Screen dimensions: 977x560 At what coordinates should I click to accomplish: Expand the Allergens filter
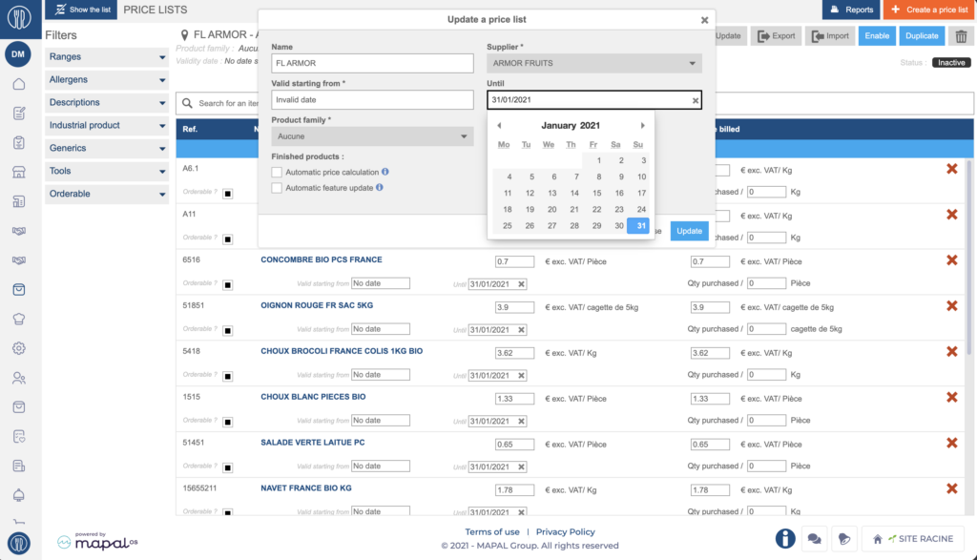pos(107,80)
